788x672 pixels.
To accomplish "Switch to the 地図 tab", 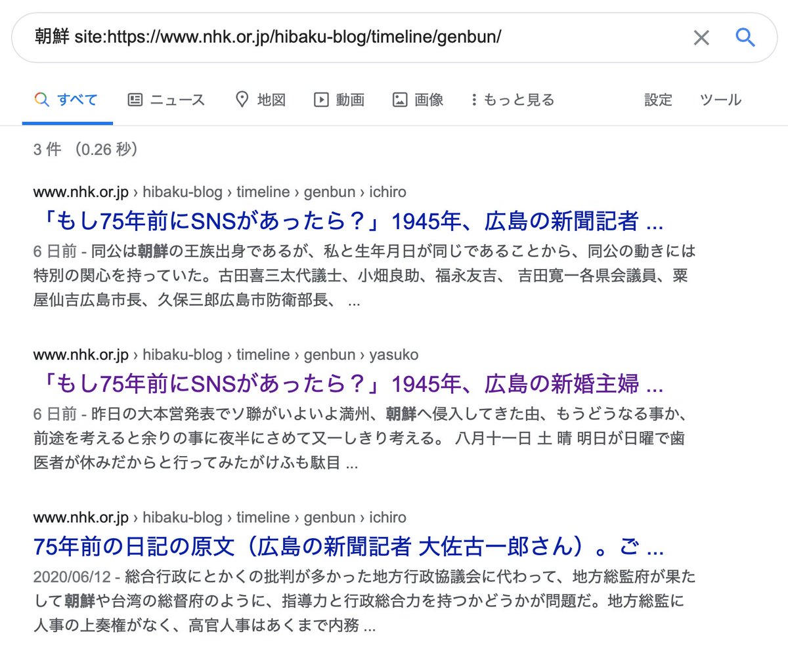I will coord(261,100).
